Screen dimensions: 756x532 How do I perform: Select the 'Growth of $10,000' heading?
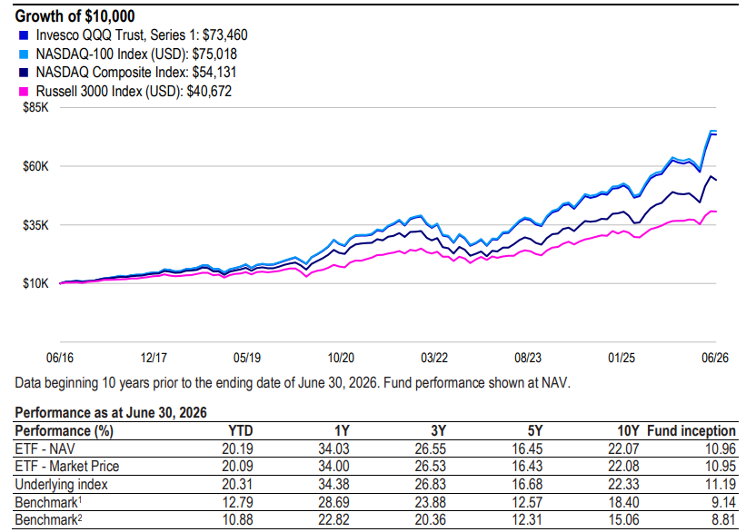[x=75, y=16]
